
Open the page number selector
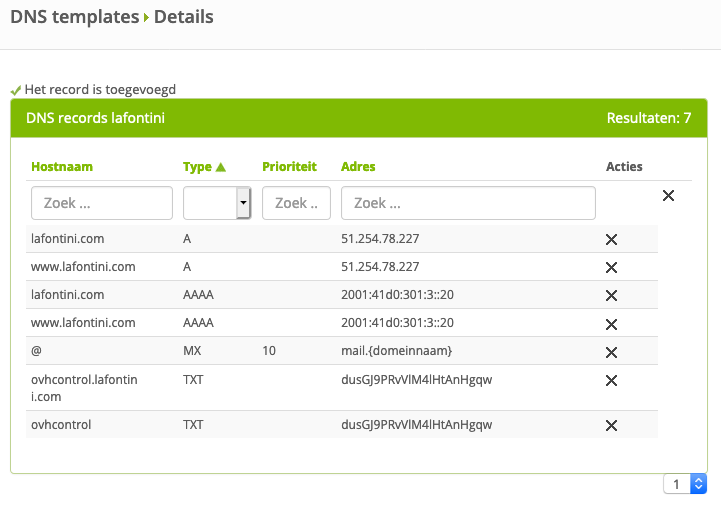(x=685, y=484)
